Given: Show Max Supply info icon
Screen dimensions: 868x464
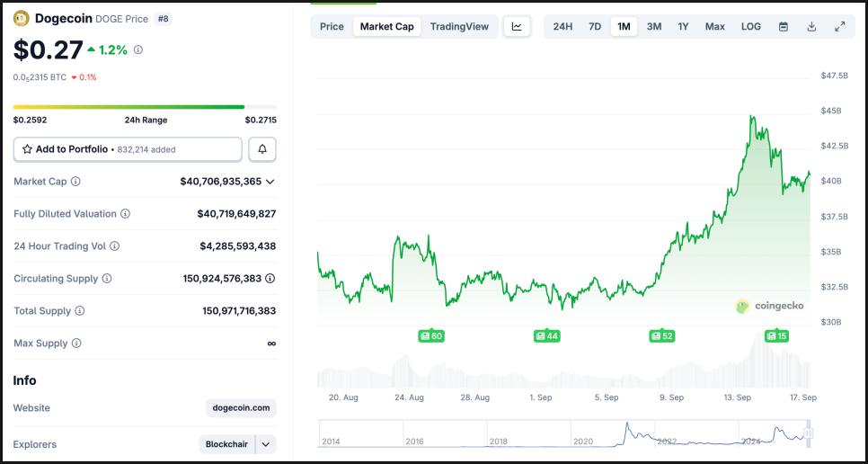Looking at the screenshot, I should coord(76,344).
